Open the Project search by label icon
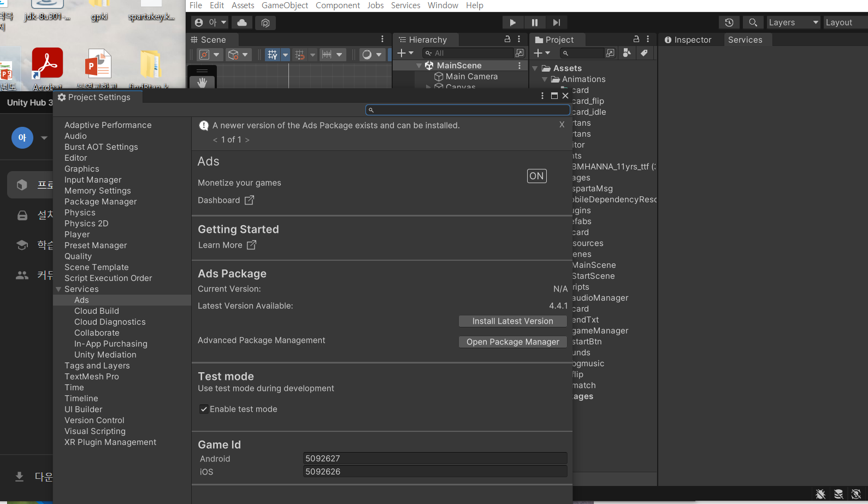Image resolution: width=868 pixels, height=504 pixels. tap(644, 53)
